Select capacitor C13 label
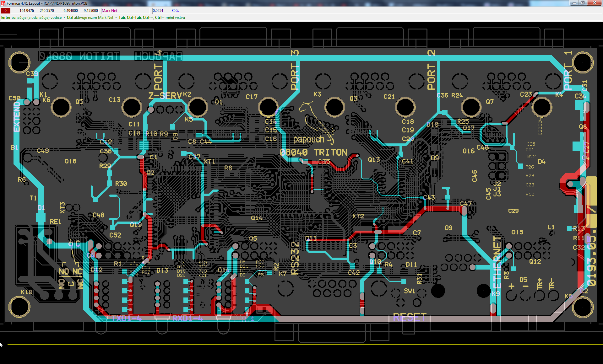603x364 pixels. coord(115,100)
